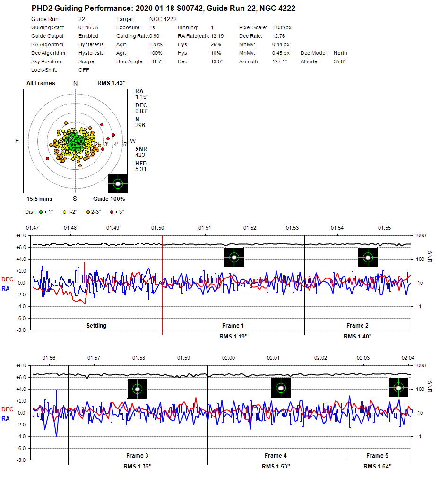The height and width of the screenshot is (477, 448).
Task: Click the SNR value '423'
Action: point(140,155)
